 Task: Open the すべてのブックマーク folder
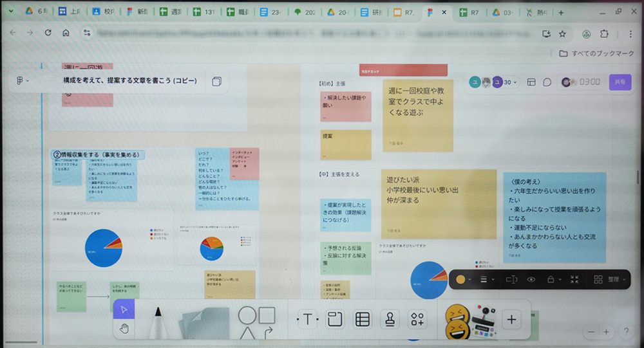click(x=597, y=53)
